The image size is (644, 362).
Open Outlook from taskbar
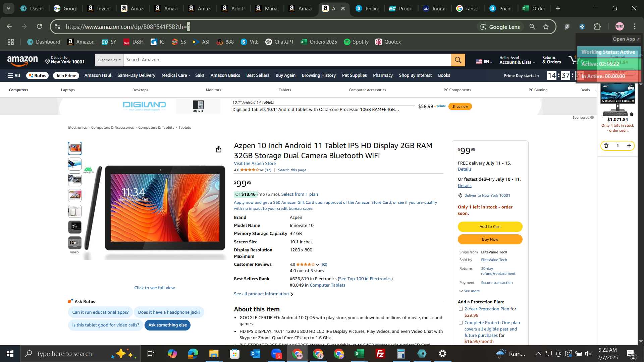pyautogui.click(x=256, y=354)
